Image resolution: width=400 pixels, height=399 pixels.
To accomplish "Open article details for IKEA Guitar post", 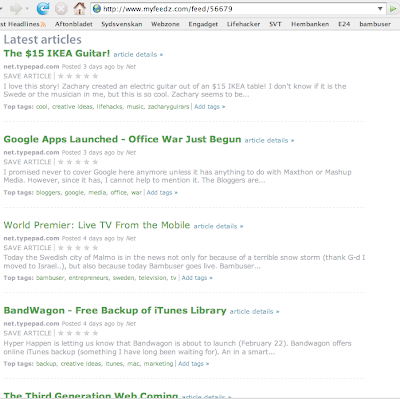I will click(x=138, y=54).
